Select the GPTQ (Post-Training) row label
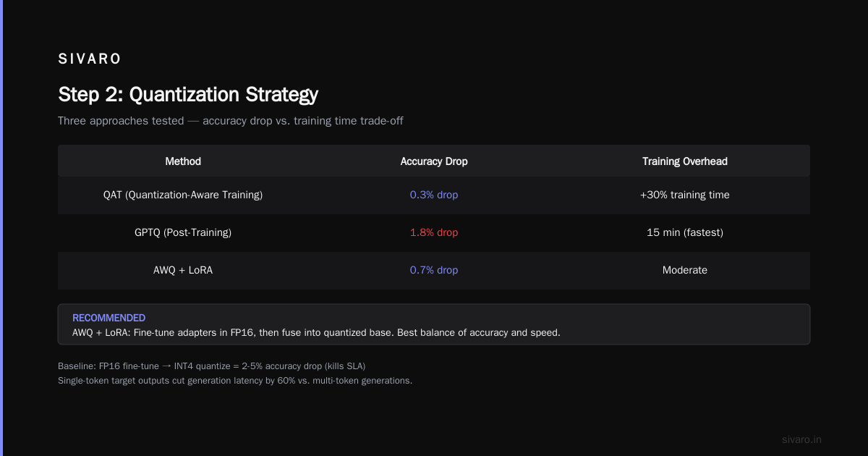The width and height of the screenshot is (868, 456). coord(183,232)
